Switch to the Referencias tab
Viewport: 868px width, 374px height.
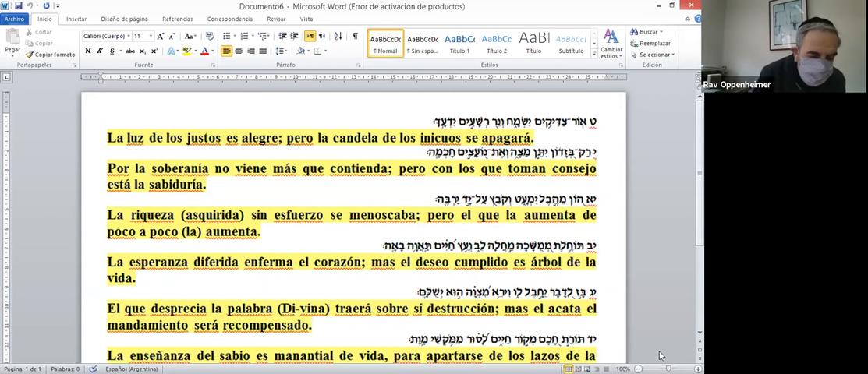(177, 19)
